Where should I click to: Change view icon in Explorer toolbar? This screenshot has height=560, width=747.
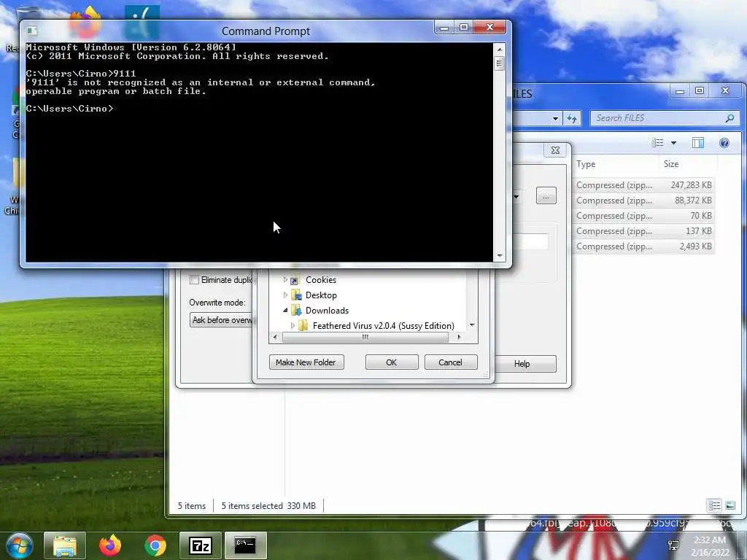pyautogui.click(x=658, y=143)
